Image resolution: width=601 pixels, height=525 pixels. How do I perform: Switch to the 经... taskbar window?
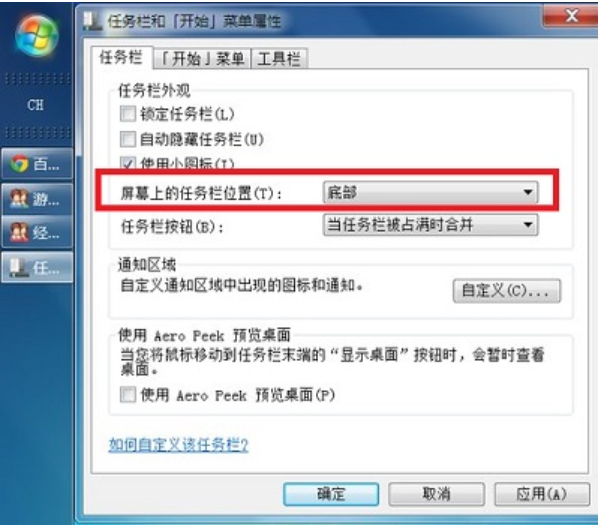[37, 232]
